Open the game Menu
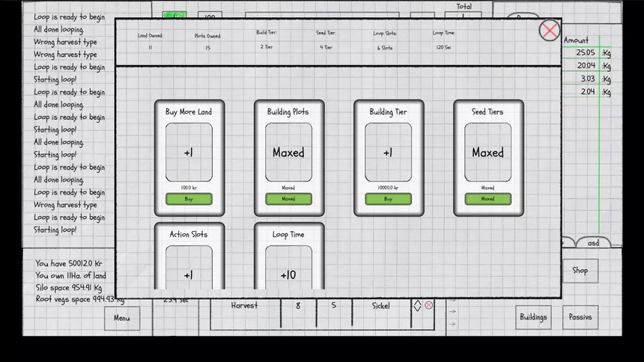This screenshot has width=644, height=362. click(x=122, y=318)
